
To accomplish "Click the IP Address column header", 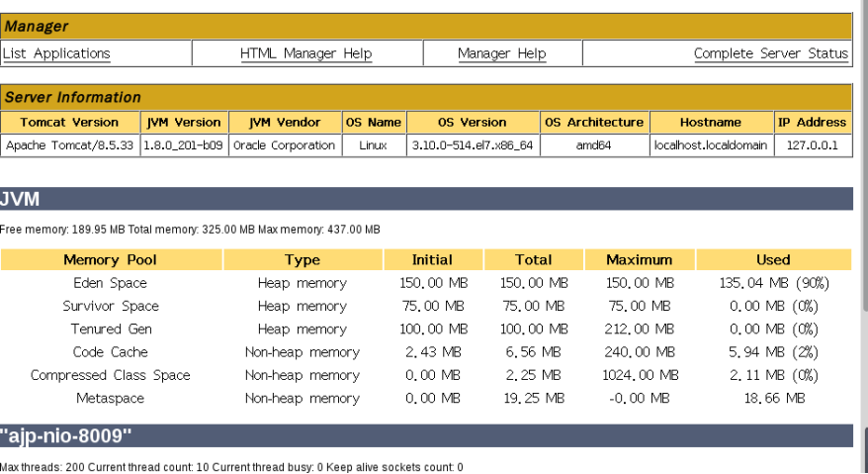I will [812, 123].
